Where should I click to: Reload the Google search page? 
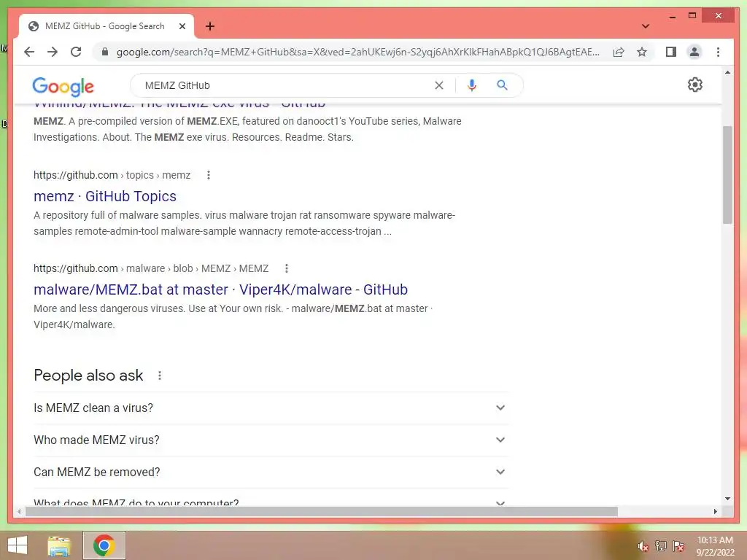tap(76, 52)
